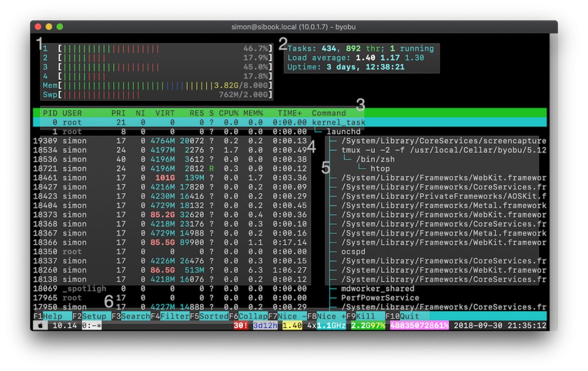The width and height of the screenshot is (588, 371).
Task: Select the _spotligh user row 18069
Action: [289, 288]
